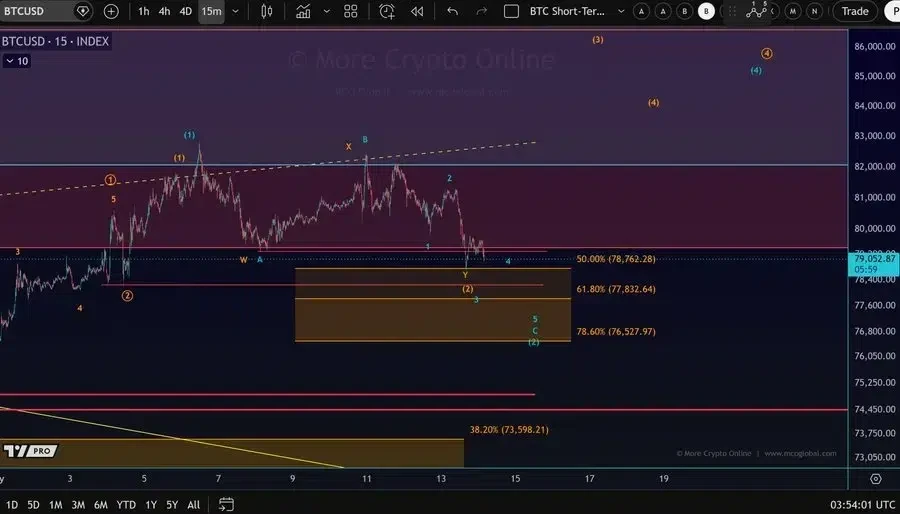Click the BTCUSD 15 INDEX chart title
The width and height of the screenshot is (900, 514).
[x=55, y=41]
